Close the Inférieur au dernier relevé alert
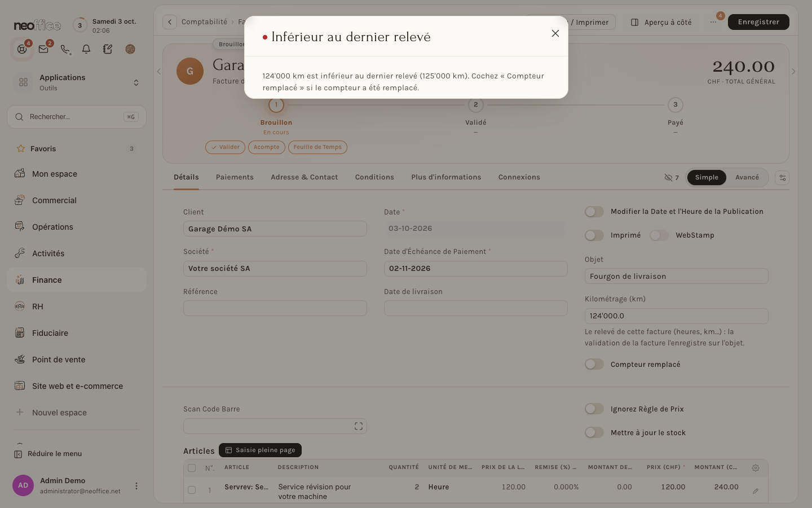 (555, 33)
